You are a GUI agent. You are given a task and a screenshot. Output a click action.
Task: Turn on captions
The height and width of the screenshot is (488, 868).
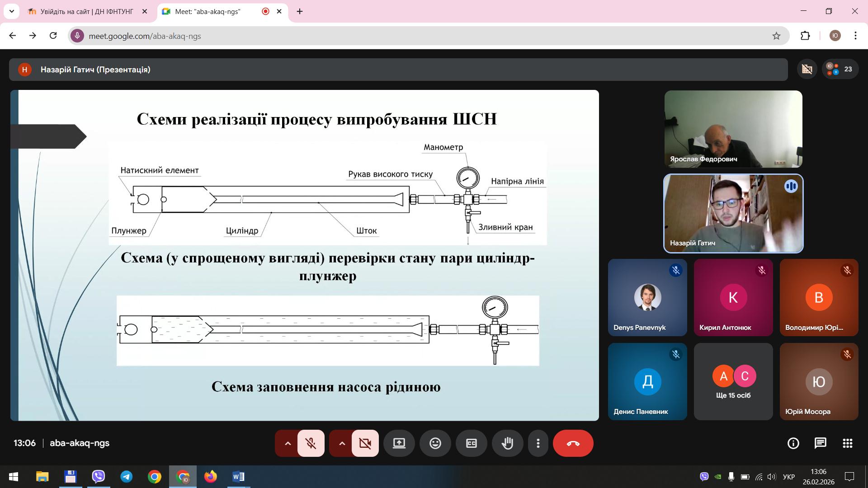(x=471, y=443)
